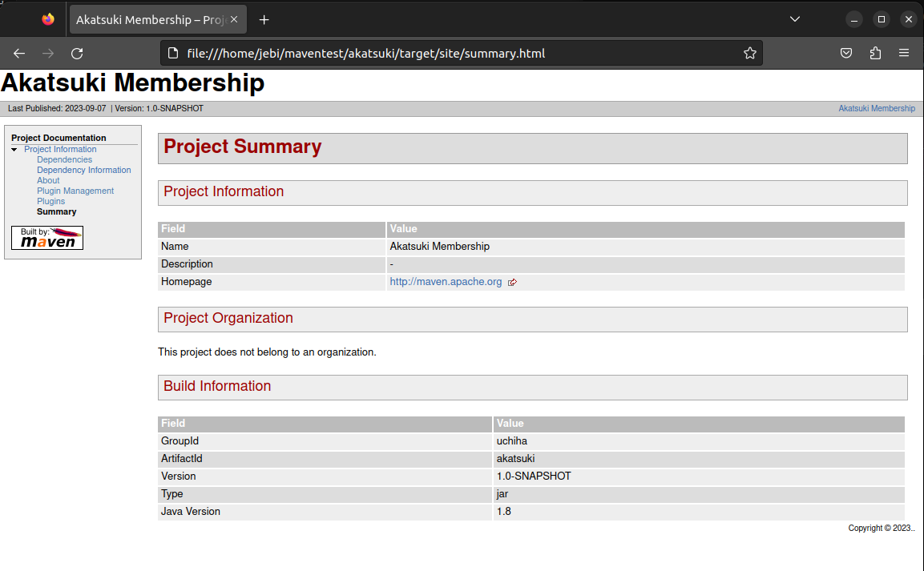Click the Summary item in the sidebar
The width and height of the screenshot is (924, 571).
57,212
